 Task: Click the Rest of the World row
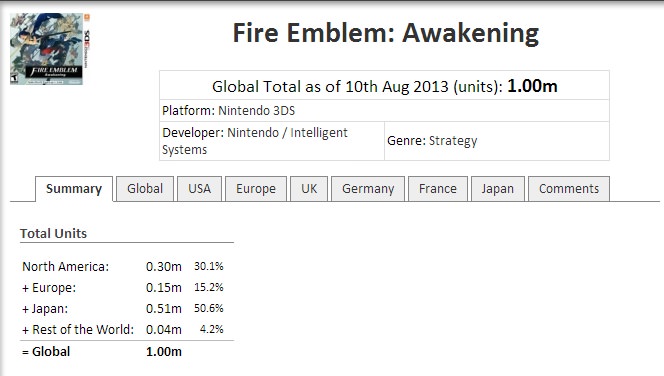click(x=123, y=330)
